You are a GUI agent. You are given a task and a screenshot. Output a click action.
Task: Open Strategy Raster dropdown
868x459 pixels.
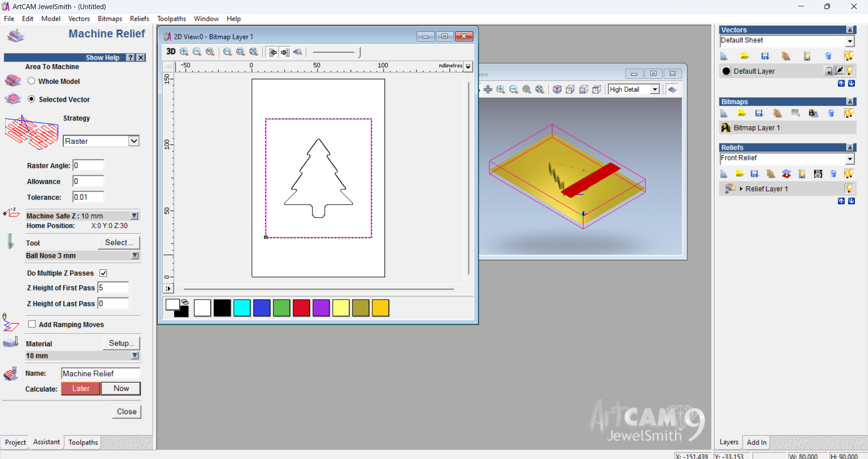tap(134, 141)
